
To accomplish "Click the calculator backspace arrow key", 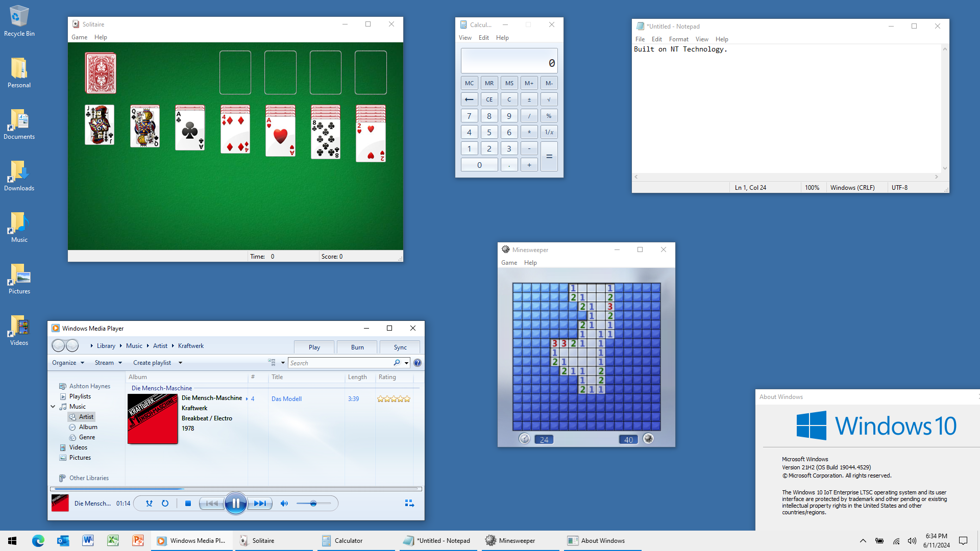I will [469, 99].
